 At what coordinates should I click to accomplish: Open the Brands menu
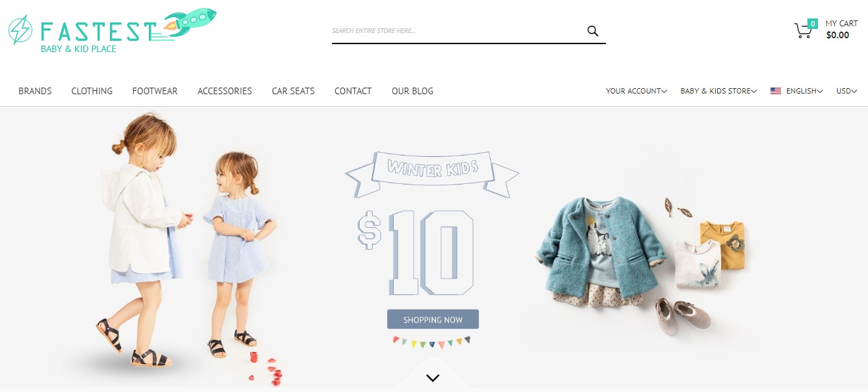[x=35, y=91]
